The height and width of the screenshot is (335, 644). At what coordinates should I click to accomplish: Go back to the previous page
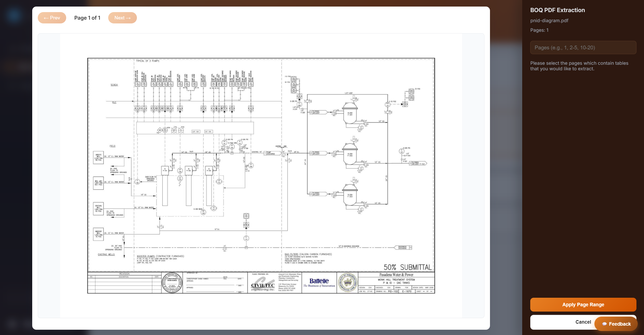pyautogui.click(x=52, y=18)
